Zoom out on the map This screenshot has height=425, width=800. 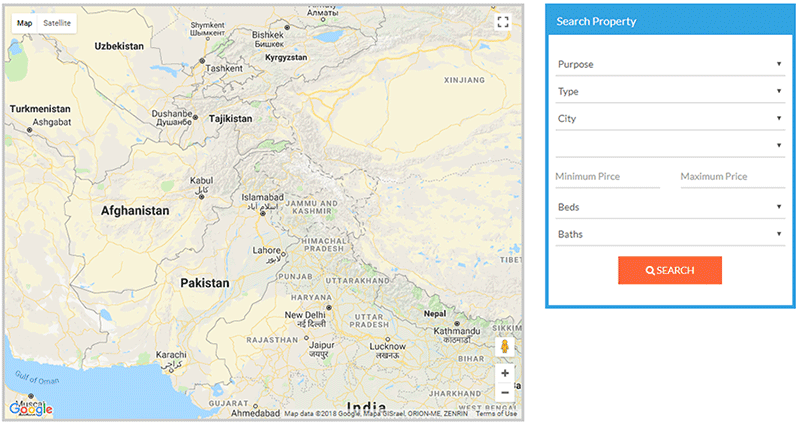(505, 393)
